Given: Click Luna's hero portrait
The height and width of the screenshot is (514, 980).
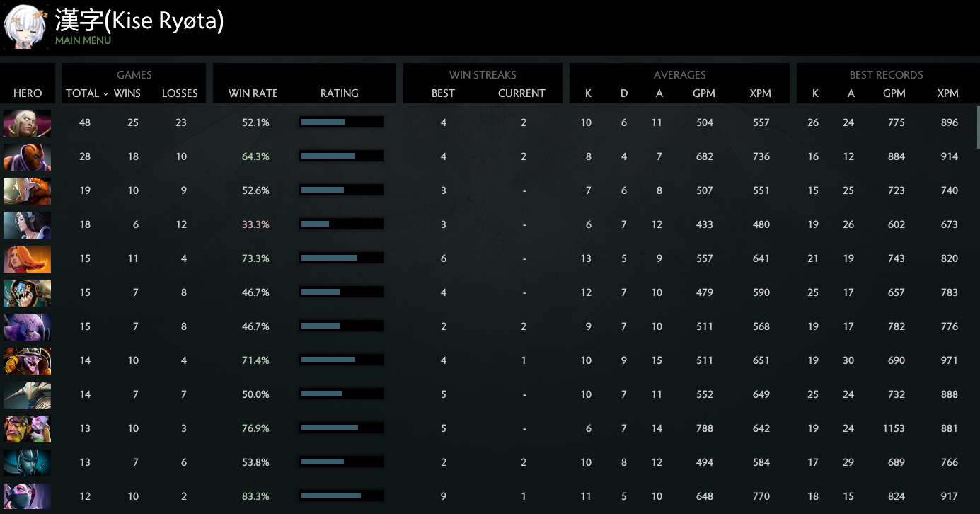Looking at the screenshot, I should pyautogui.click(x=27, y=462).
